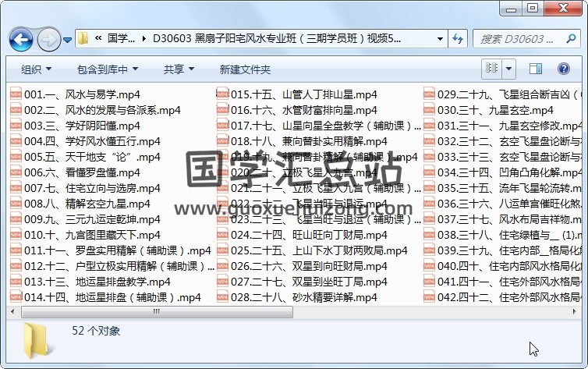This screenshot has height=369, width=588.
Task: Expand the address bar history dropdown
Action: pyautogui.click(x=440, y=39)
